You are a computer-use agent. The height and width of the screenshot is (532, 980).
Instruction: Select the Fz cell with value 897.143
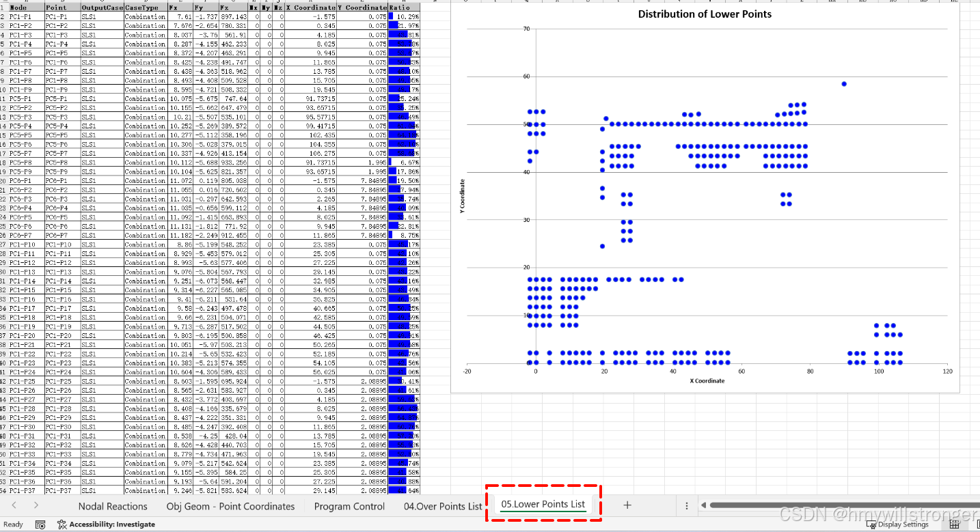pyautogui.click(x=234, y=16)
